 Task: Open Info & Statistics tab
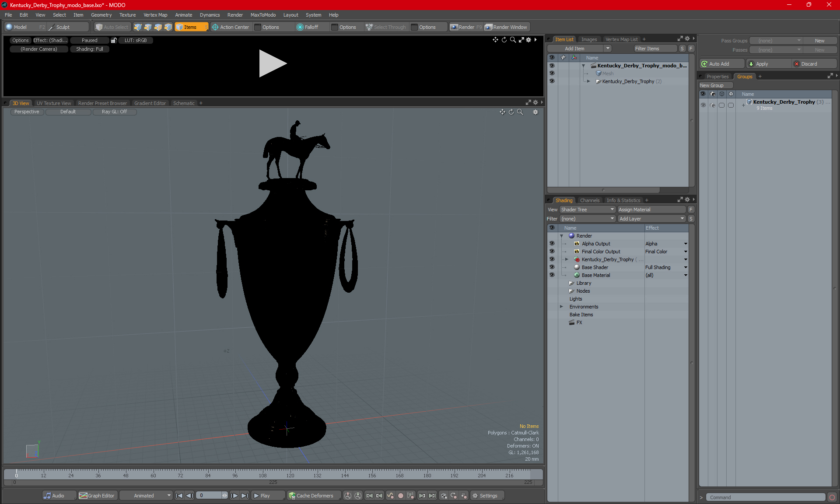coord(623,200)
